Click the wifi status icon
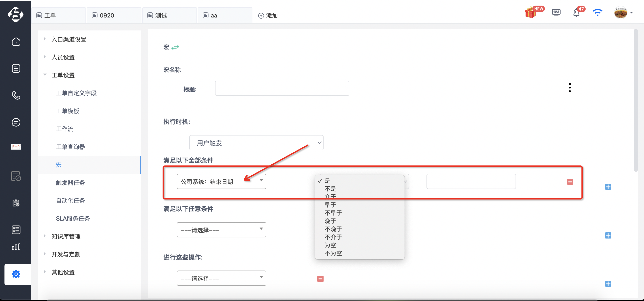The width and height of the screenshot is (644, 301). [597, 13]
